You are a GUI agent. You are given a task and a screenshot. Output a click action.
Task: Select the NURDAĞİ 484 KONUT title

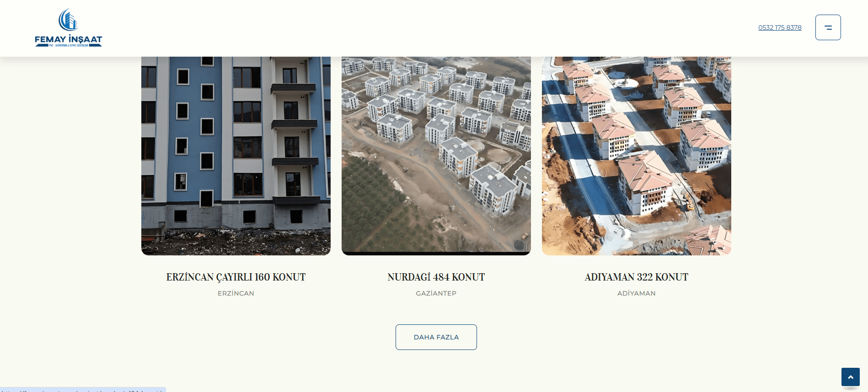tap(436, 277)
